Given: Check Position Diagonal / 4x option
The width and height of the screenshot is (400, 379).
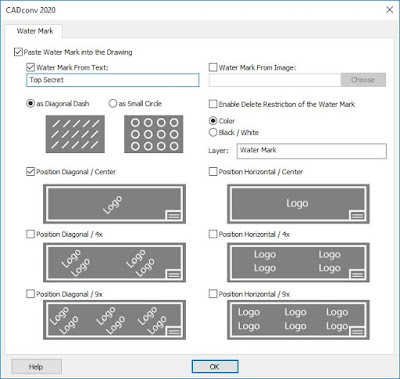Looking at the screenshot, I should tap(30, 234).
